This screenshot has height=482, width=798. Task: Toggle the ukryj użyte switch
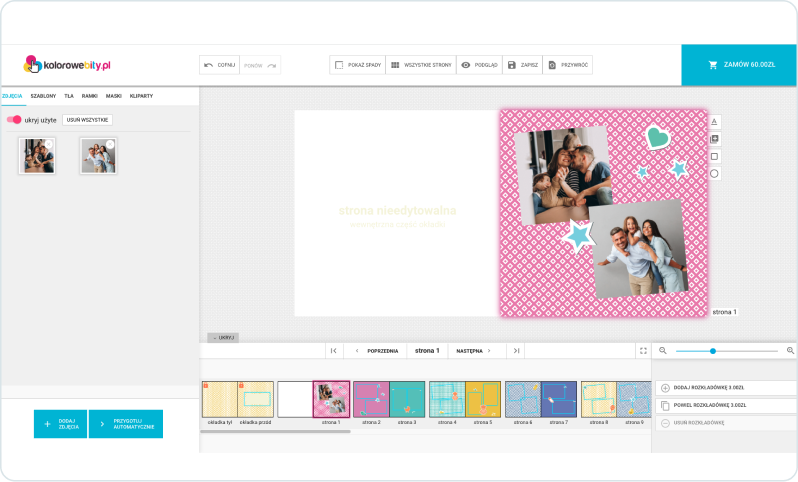pos(14,120)
